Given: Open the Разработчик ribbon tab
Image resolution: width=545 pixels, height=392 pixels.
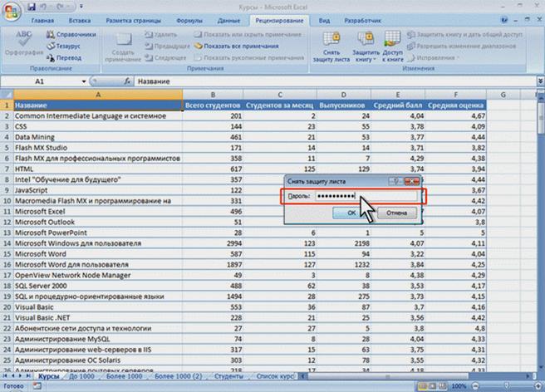Looking at the screenshot, I should click(x=362, y=21).
